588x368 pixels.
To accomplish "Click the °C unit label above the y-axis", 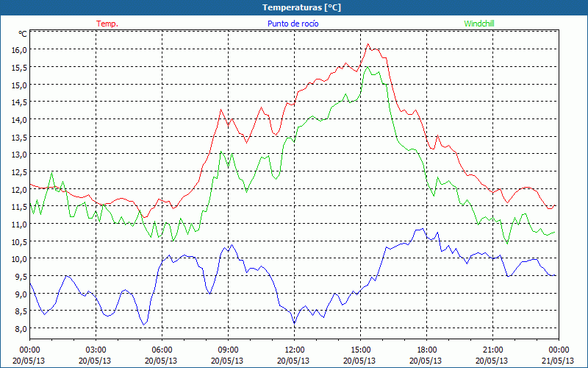I will point(22,34).
